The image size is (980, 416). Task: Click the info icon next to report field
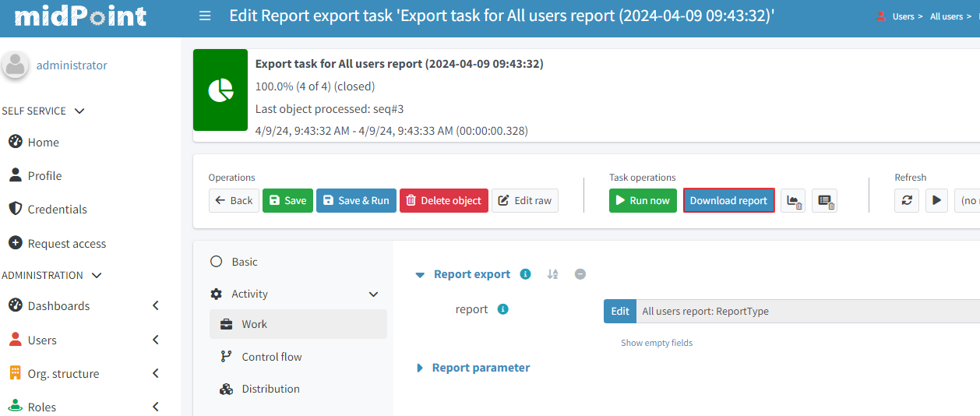point(502,309)
